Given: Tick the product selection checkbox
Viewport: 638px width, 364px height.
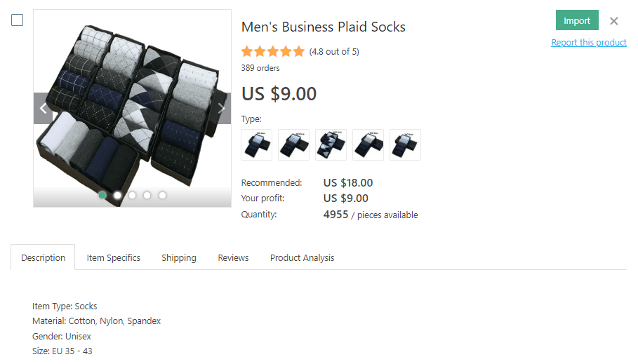Looking at the screenshot, I should point(18,20).
